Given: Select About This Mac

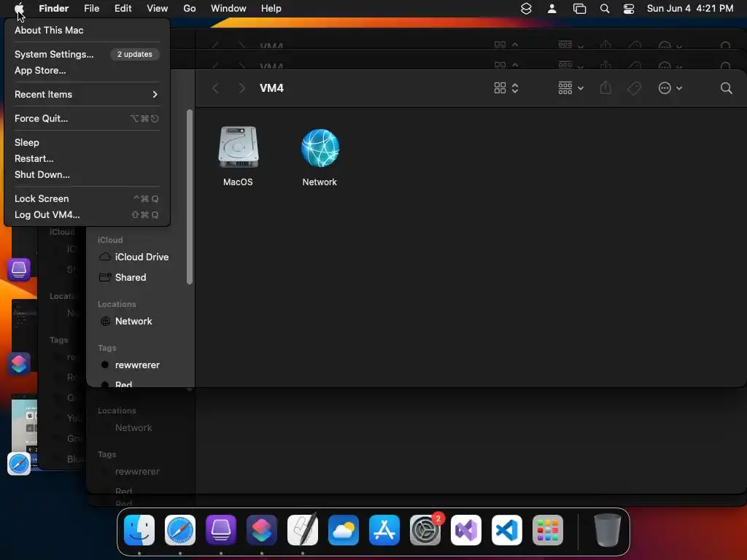Looking at the screenshot, I should (x=49, y=30).
